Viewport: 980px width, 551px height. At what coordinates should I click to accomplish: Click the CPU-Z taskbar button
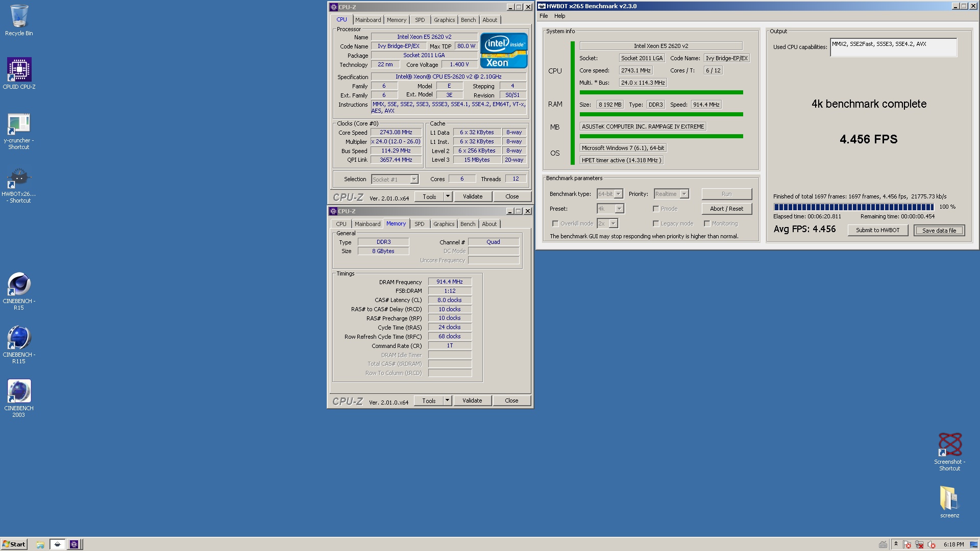coord(74,544)
